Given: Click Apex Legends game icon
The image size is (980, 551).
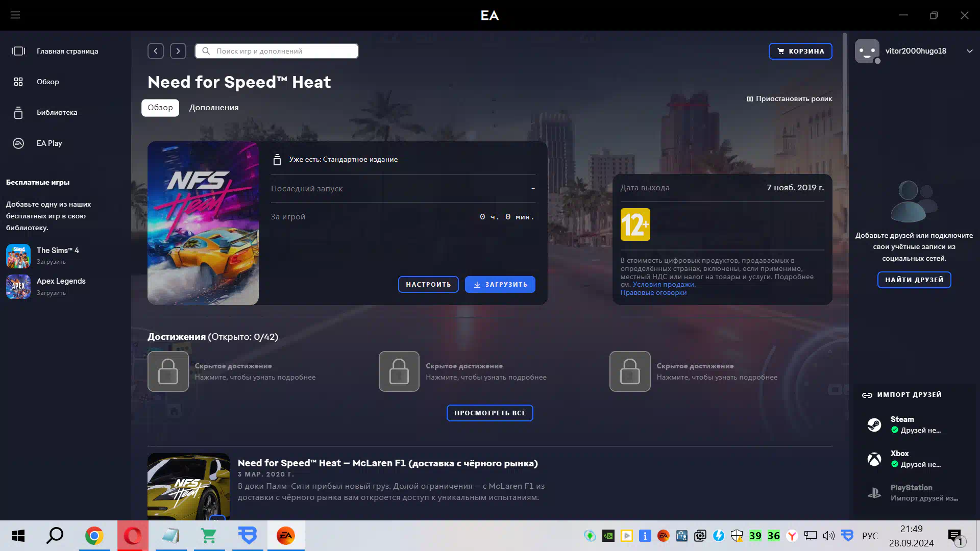Looking at the screenshot, I should (x=18, y=287).
